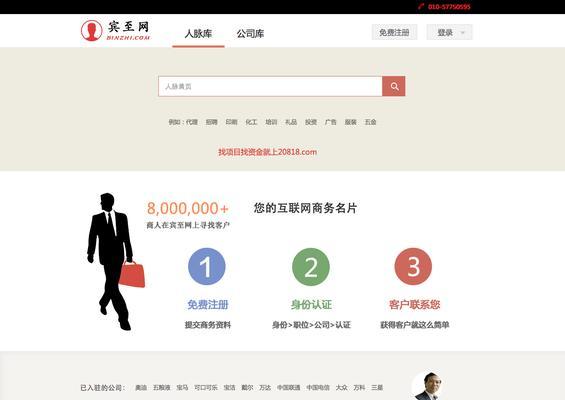Click the 宝马 company link
The height and width of the screenshot is (400, 565).
point(182,387)
